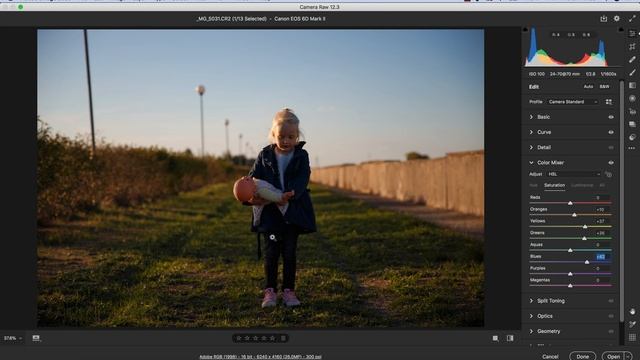Open the zoom level dropdown
Screen dimensions: 640x360
point(12,338)
